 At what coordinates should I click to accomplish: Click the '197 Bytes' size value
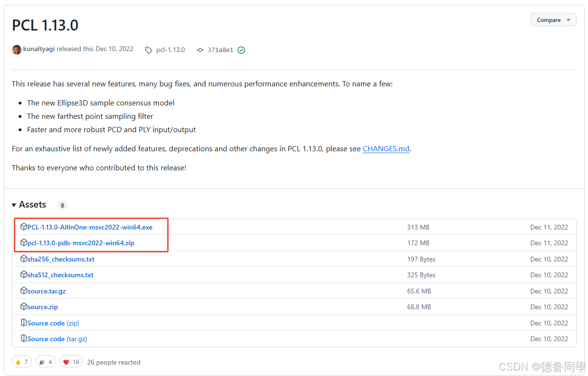coord(421,259)
